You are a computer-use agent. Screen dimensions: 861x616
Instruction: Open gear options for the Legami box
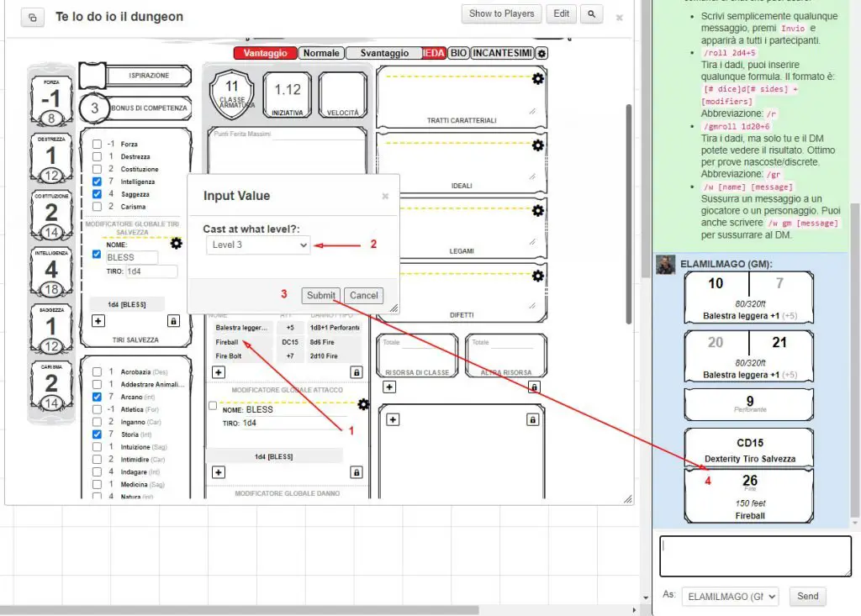point(537,210)
